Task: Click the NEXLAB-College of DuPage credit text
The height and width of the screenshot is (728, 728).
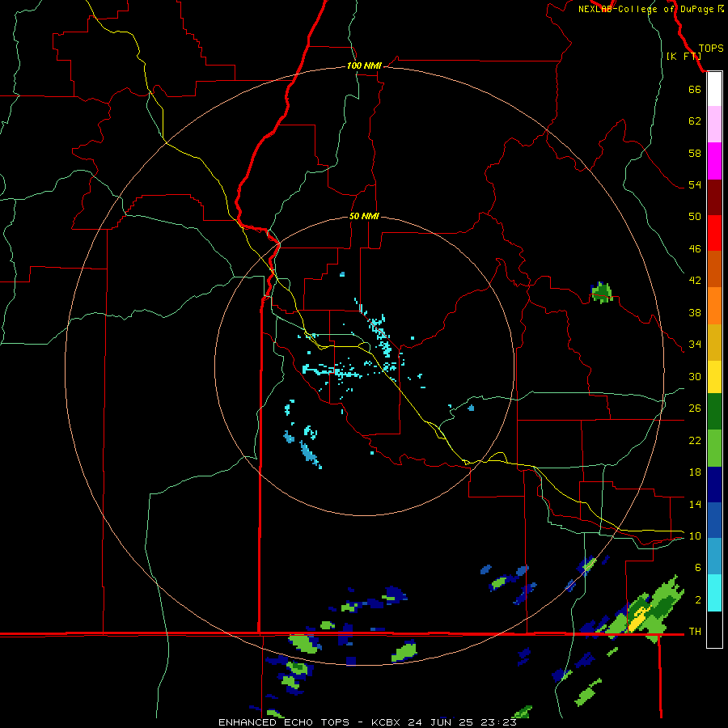Action: (645, 9)
